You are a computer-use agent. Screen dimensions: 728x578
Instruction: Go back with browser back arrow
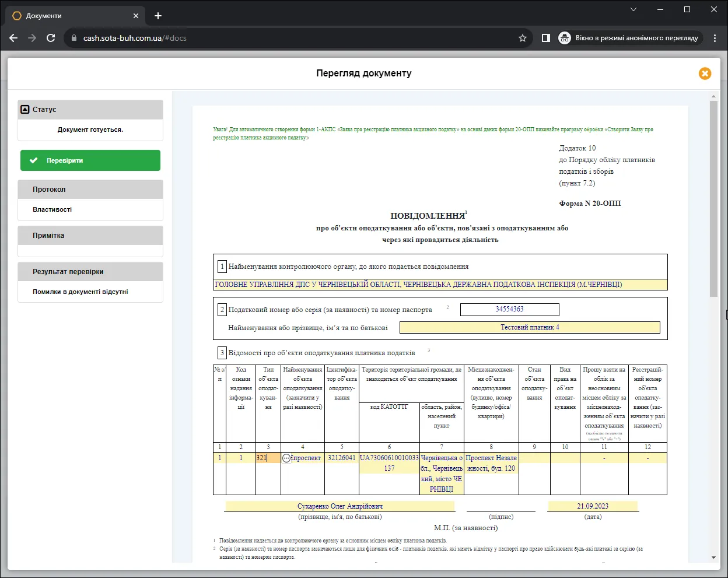click(13, 38)
